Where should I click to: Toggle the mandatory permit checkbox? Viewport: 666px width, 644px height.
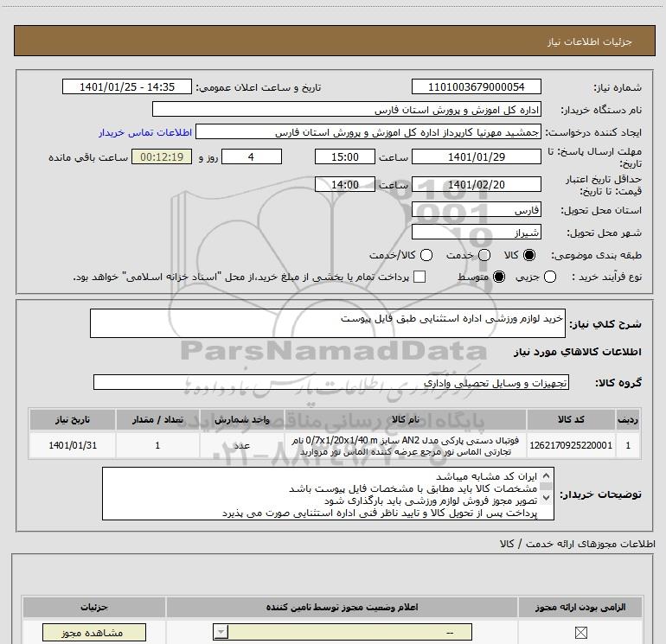point(580,633)
